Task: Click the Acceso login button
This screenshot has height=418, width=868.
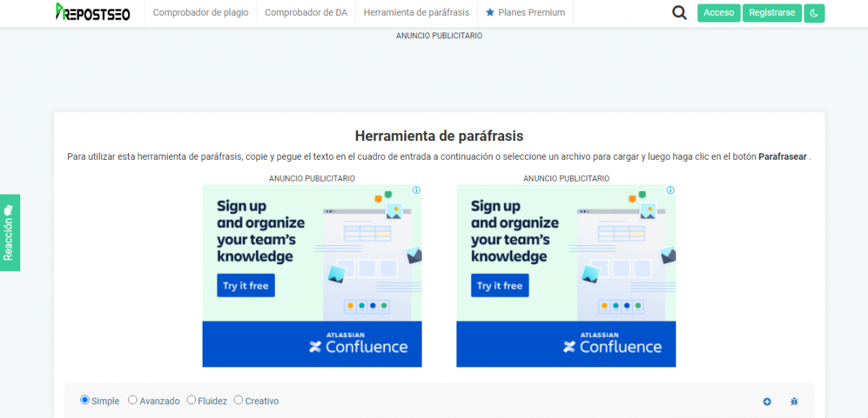Action: pos(718,13)
